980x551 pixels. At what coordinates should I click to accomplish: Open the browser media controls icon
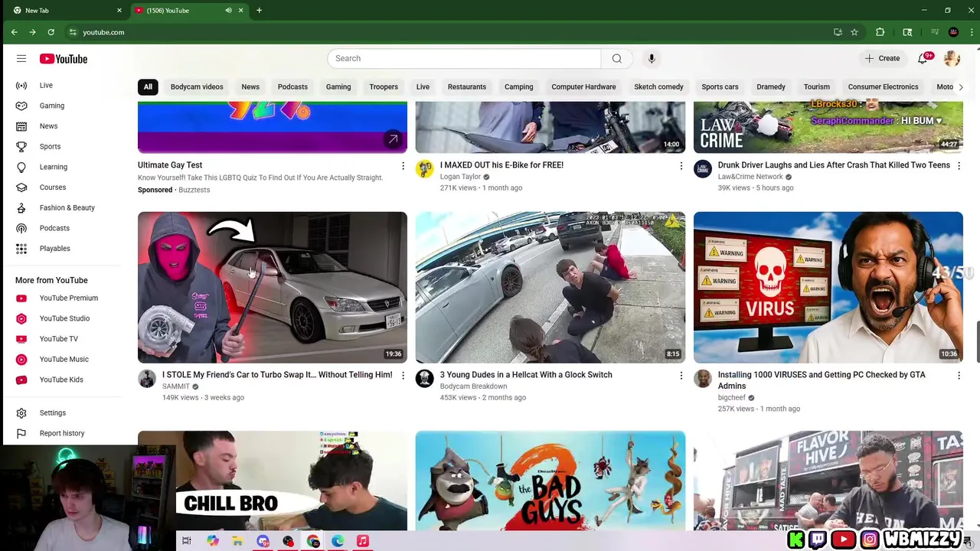(934, 32)
